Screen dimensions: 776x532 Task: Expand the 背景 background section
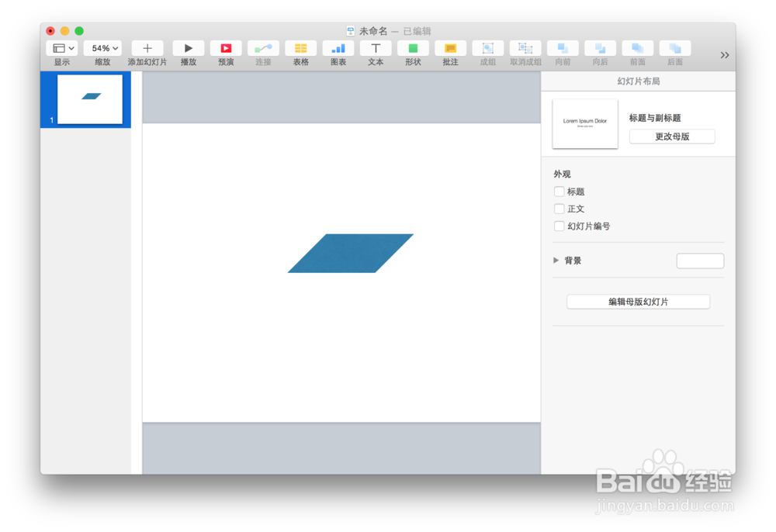(x=556, y=261)
